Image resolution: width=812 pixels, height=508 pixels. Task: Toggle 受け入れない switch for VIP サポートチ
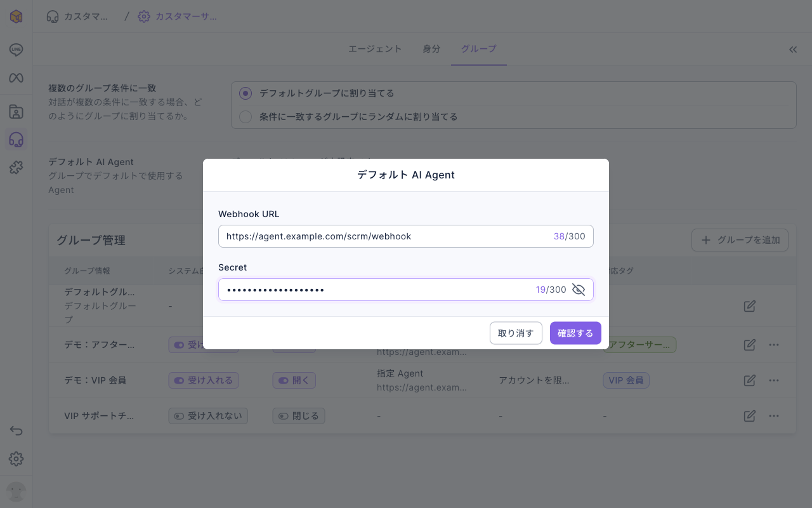point(208,416)
